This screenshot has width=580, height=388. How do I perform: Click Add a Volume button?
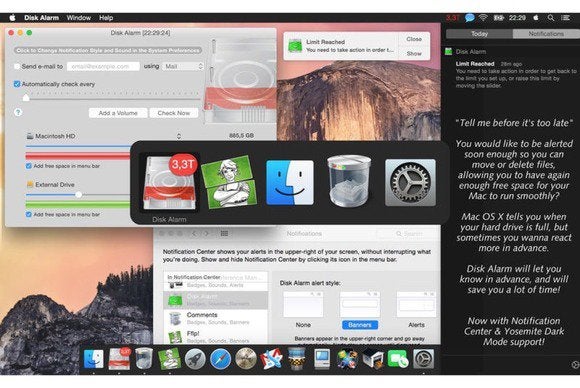[118, 113]
